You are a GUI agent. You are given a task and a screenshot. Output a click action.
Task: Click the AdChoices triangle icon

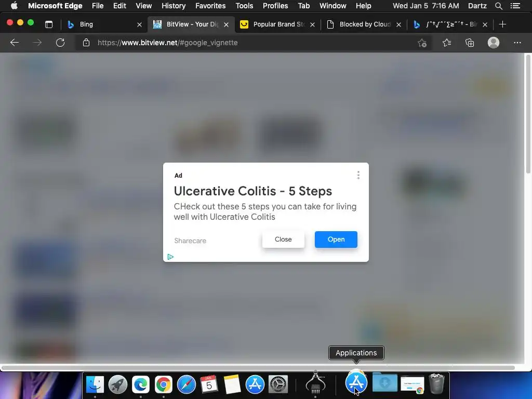(x=170, y=257)
